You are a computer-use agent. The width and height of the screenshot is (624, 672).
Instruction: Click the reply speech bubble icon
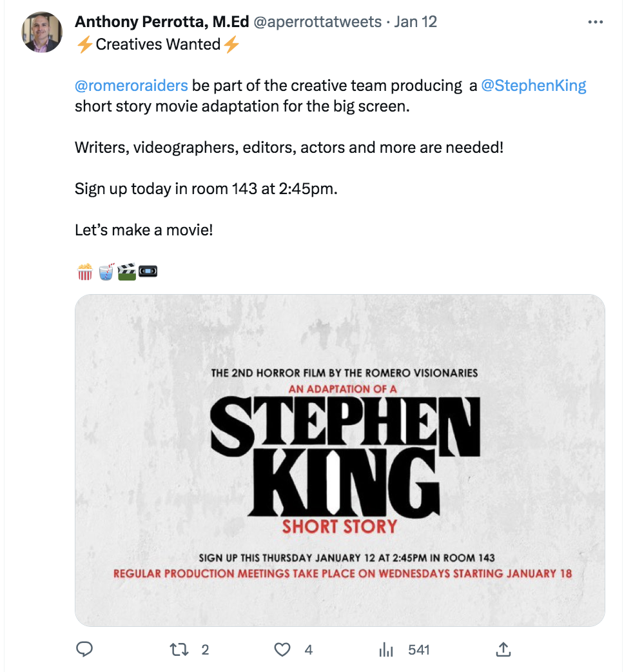(x=85, y=649)
